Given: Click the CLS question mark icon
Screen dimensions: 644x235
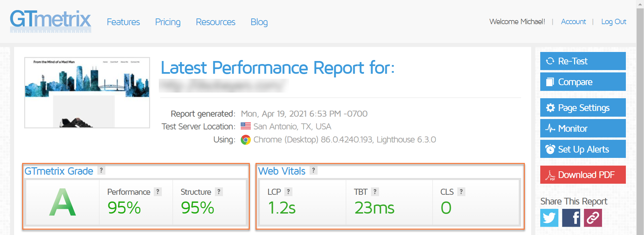Looking at the screenshot, I should point(461,192).
